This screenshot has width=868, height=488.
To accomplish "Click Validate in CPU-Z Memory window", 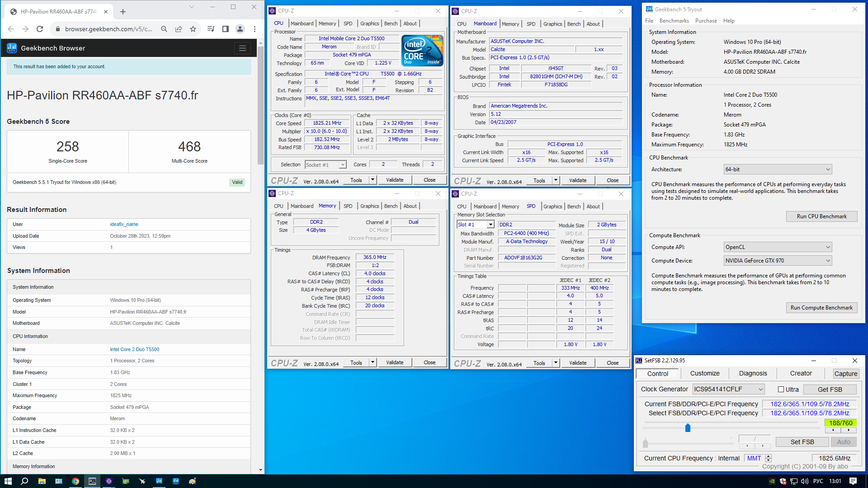I will pos(394,362).
